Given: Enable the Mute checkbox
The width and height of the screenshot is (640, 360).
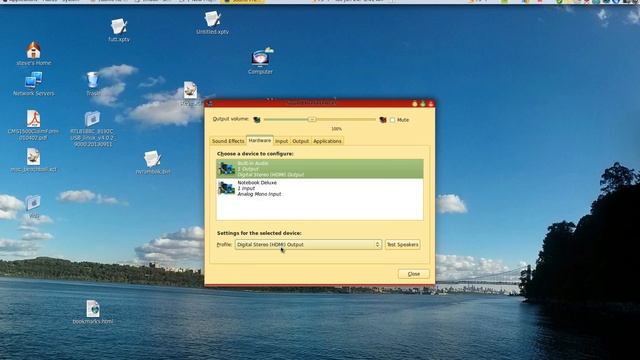Looking at the screenshot, I should coord(393,120).
